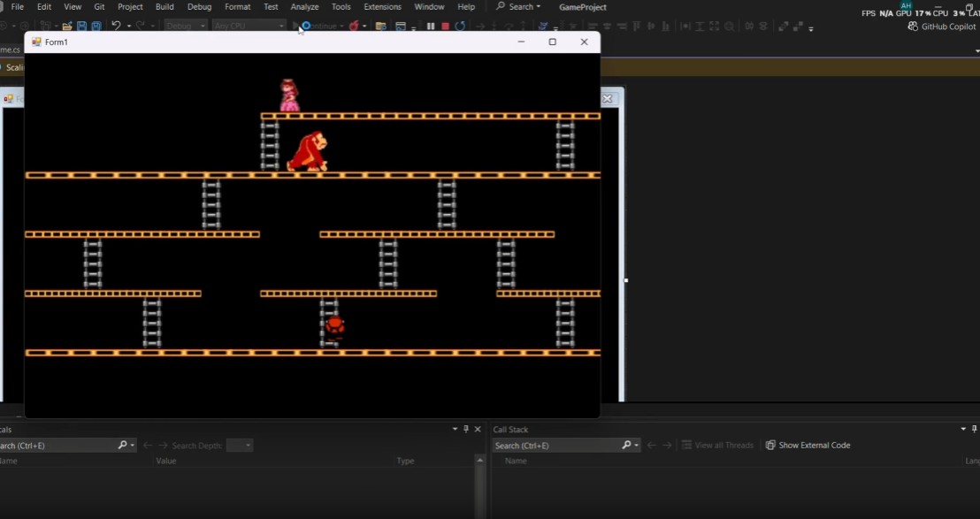Pin the Locals panel with pushpin
Image resolution: width=980 pixels, height=519 pixels.
[x=466, y=429]
